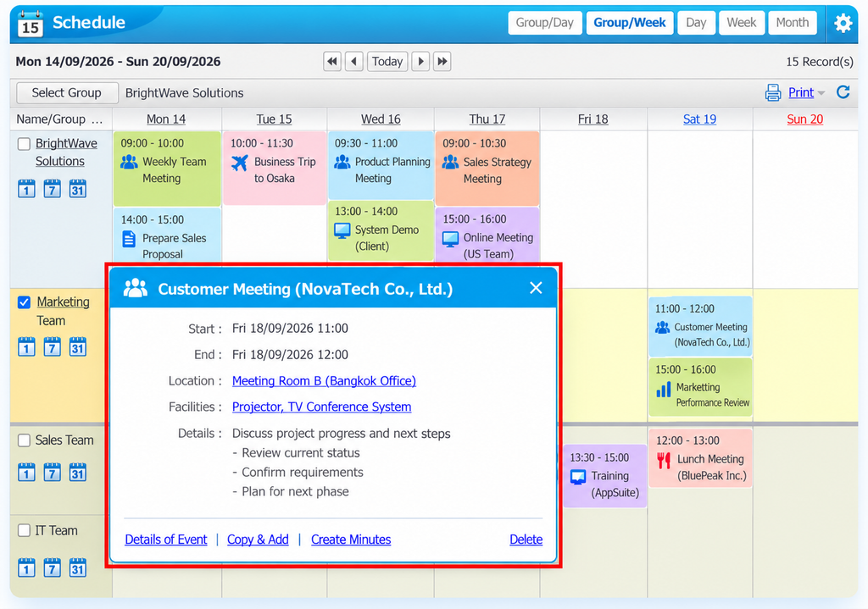Image resolution: width=868 pixels, height=609 pixels.
Task: Switch to Group/Week view
Action: 630,23
